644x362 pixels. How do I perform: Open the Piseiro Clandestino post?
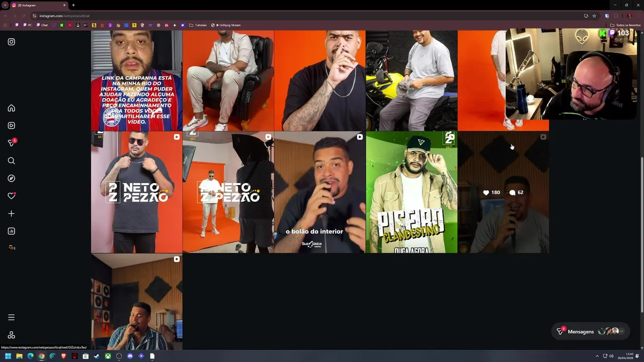pos(411,192)
